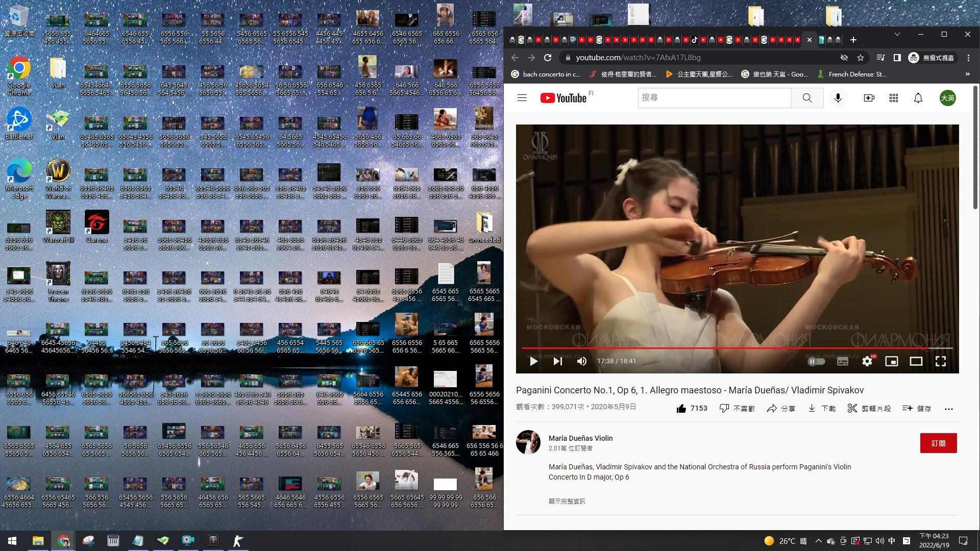Save video to playlist via 儲存

(x=916, y=408)
